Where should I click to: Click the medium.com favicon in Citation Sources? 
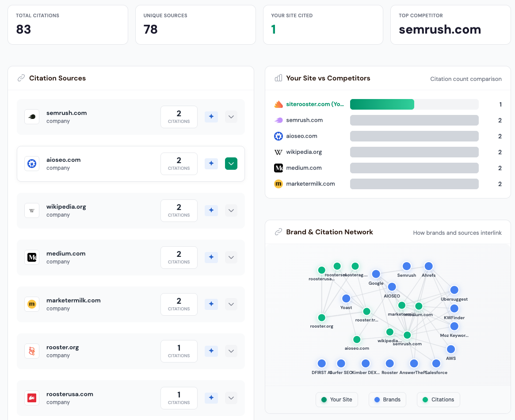pyautogui.click(x=32, y=257)
